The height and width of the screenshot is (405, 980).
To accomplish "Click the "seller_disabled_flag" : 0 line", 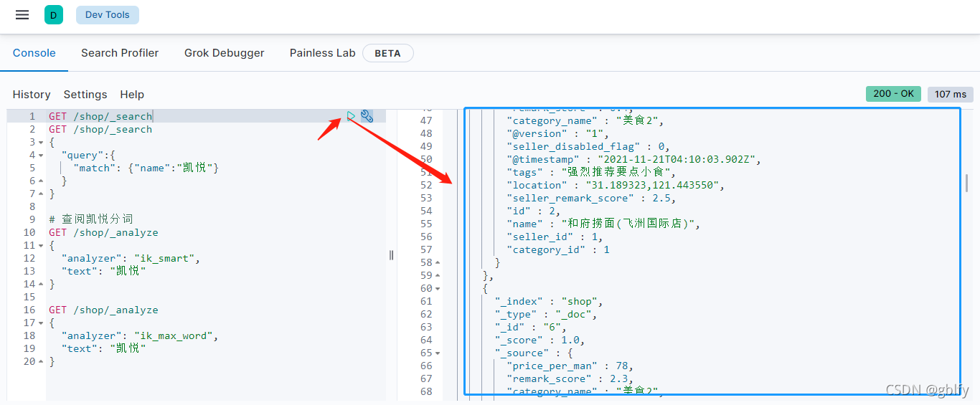I will [588, 146].
